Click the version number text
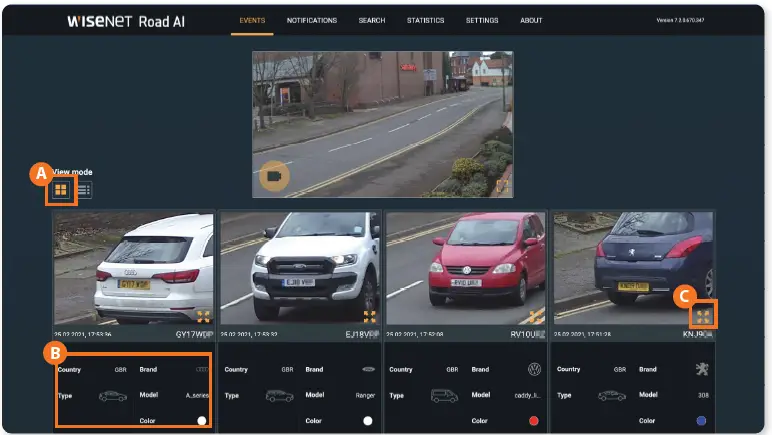Viewport: 772px width, 435px height. coord(680,20)
